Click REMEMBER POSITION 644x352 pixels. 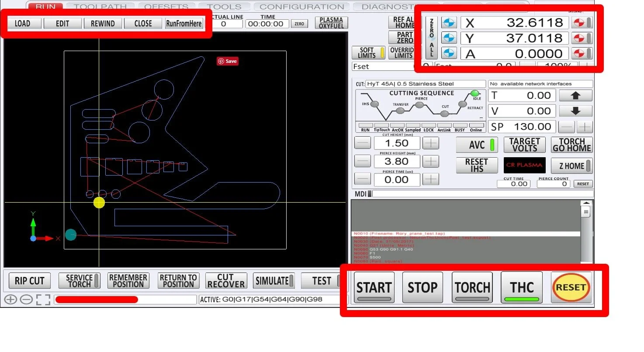pos(128,281)
